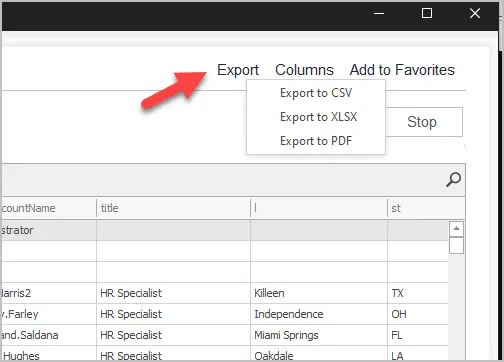504x362 pixels.
Task: Sort by the l column header
Action: tap(319, 208)
